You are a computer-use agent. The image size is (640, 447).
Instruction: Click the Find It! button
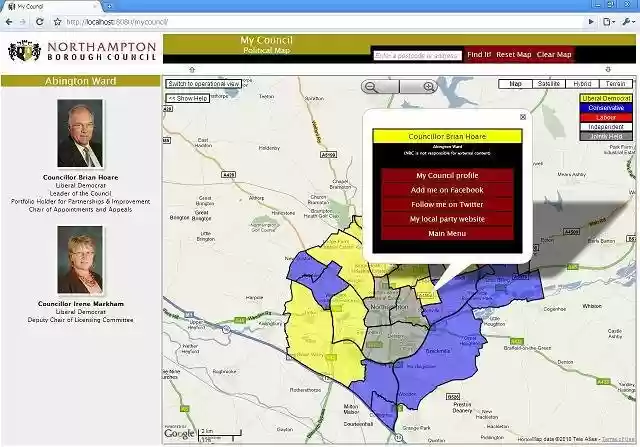tap(479, 55)
